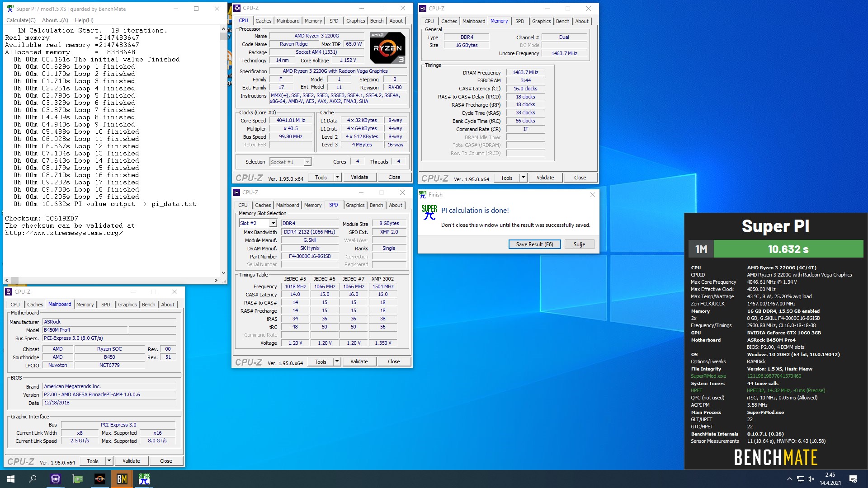Screen dimensions: 868x488
Task: Click DRAM Frequency 1463.7 MHz field
Action: click(x=525, y=72)
